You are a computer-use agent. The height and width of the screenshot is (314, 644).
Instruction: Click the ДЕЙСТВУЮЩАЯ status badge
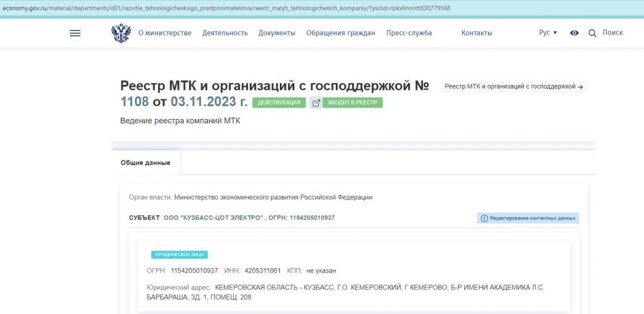click(x=279, y=103)
